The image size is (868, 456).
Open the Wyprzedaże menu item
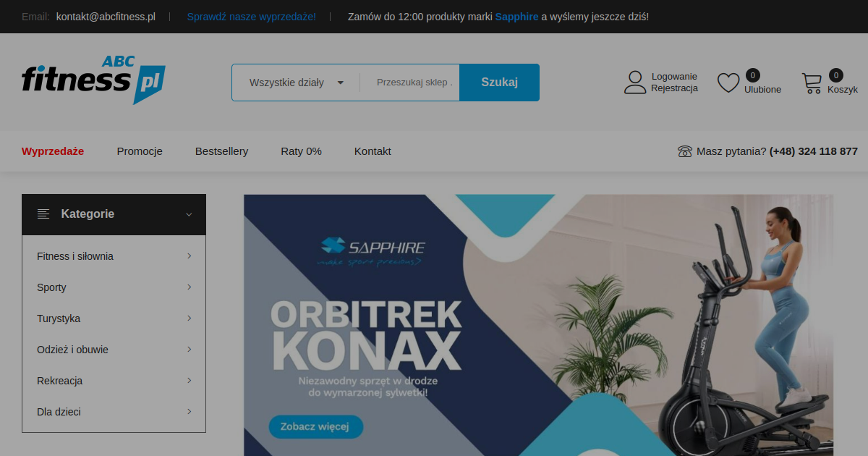pyautogui.click(x=53, y=151)
